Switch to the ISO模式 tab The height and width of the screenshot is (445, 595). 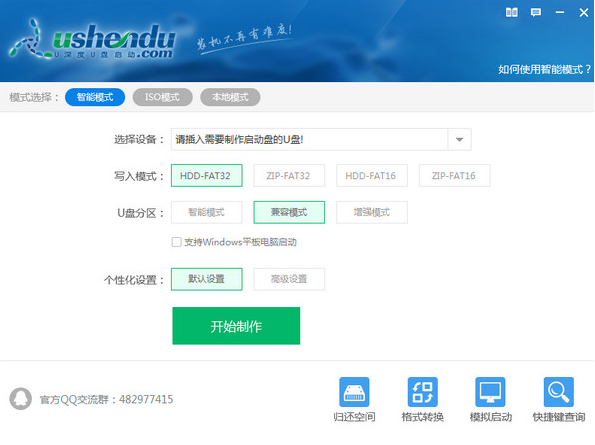coord(162,97)
